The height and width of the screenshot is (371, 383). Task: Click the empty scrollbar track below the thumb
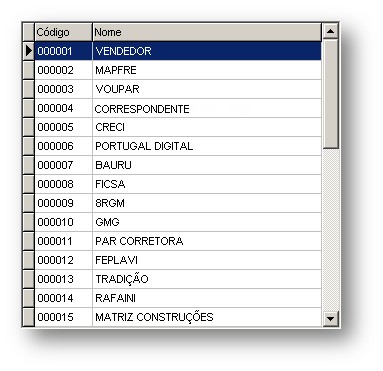click(330, 230)
